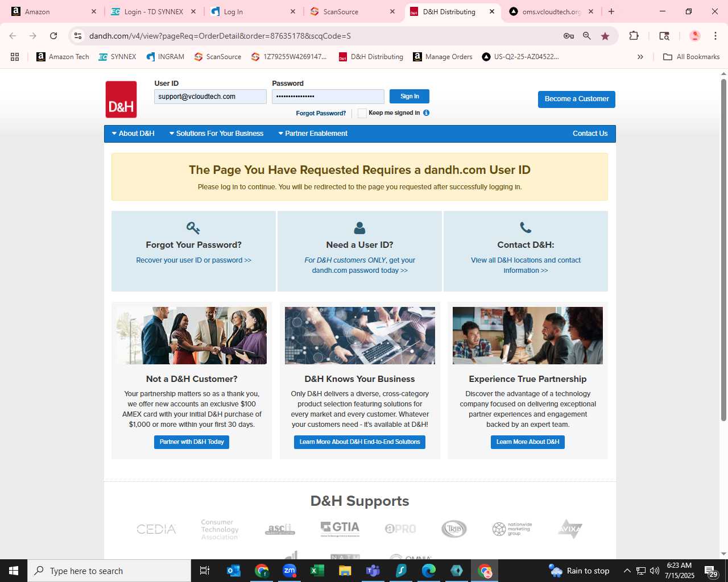Click the CEDIA supporter logo

tap(156, 529)
